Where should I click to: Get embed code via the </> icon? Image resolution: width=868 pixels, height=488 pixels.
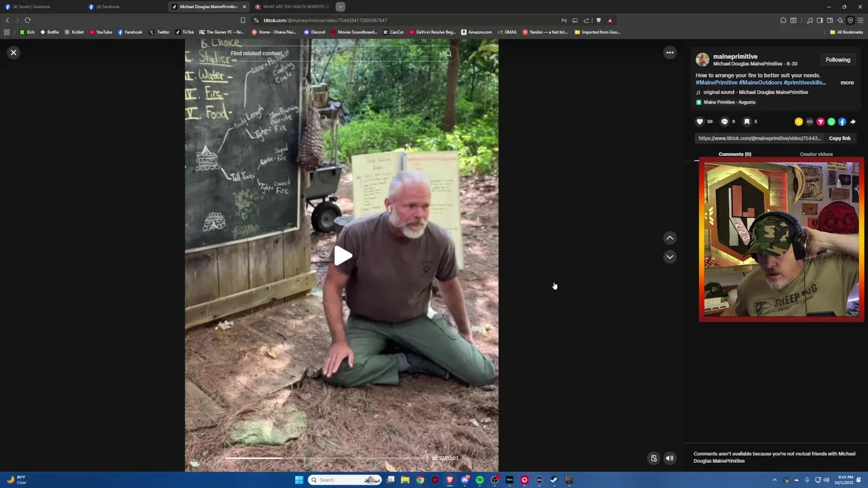tap(809, 122)
